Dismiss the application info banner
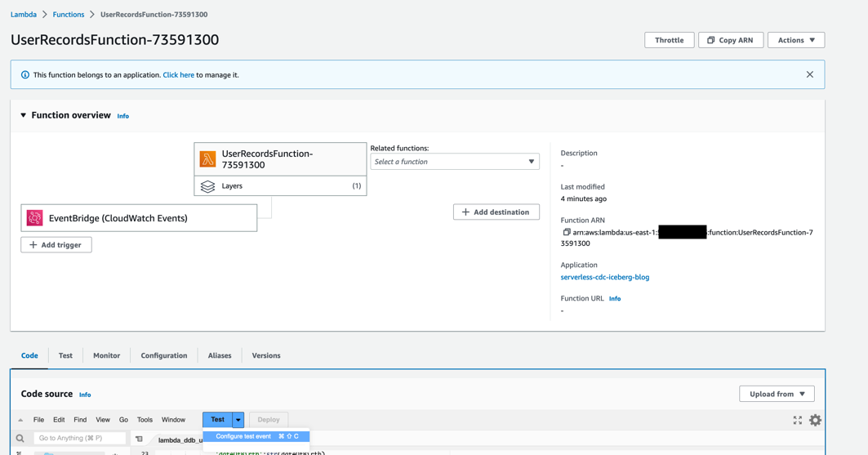Screen dimensions: 868x455 tap(809, 74)
